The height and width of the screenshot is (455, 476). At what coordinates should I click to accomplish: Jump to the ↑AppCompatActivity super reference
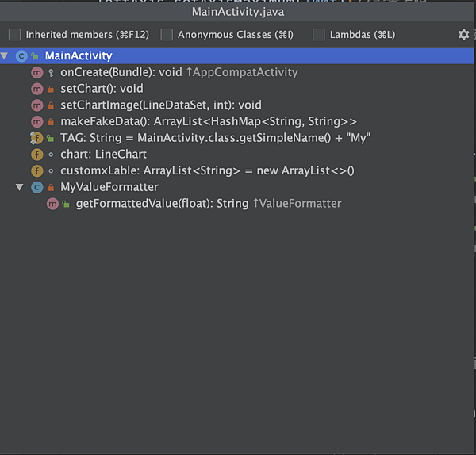pos(242,72)
